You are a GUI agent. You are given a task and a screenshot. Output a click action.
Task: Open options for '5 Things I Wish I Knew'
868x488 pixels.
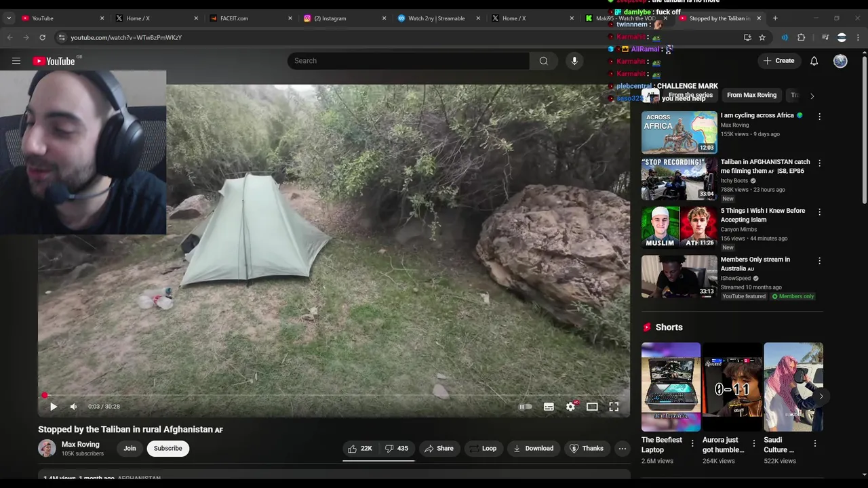(819, 212)
